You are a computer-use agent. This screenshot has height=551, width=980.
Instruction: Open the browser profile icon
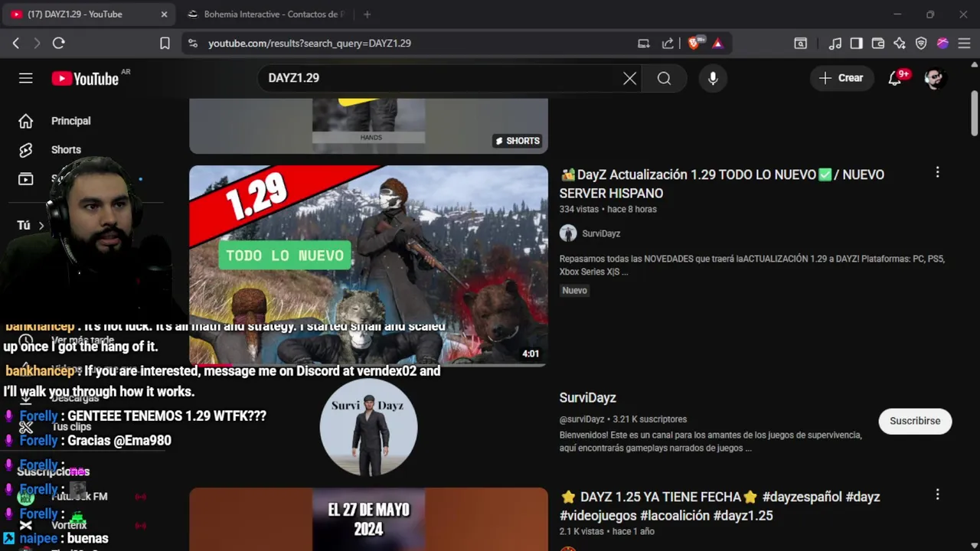(942, 44)
